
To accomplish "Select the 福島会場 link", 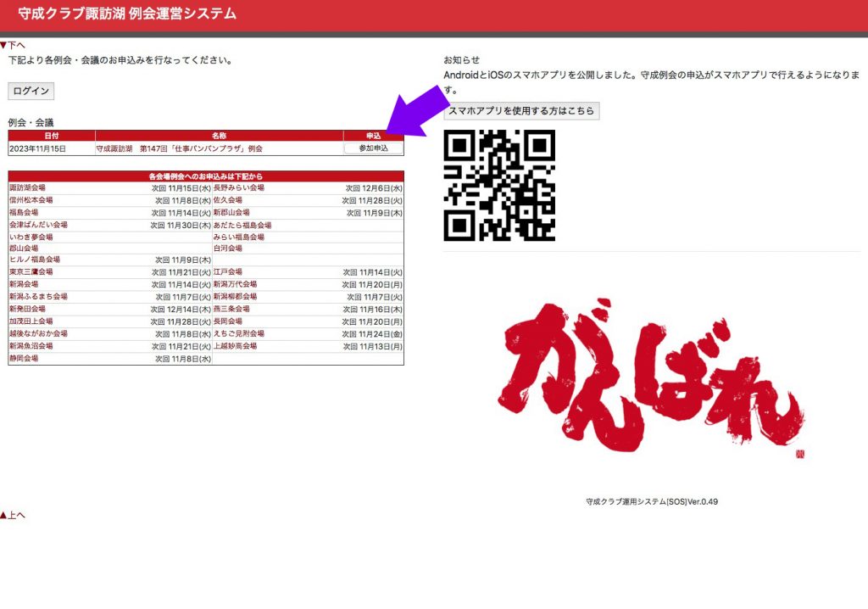I will pyautogui.click(x=24, y=212).
